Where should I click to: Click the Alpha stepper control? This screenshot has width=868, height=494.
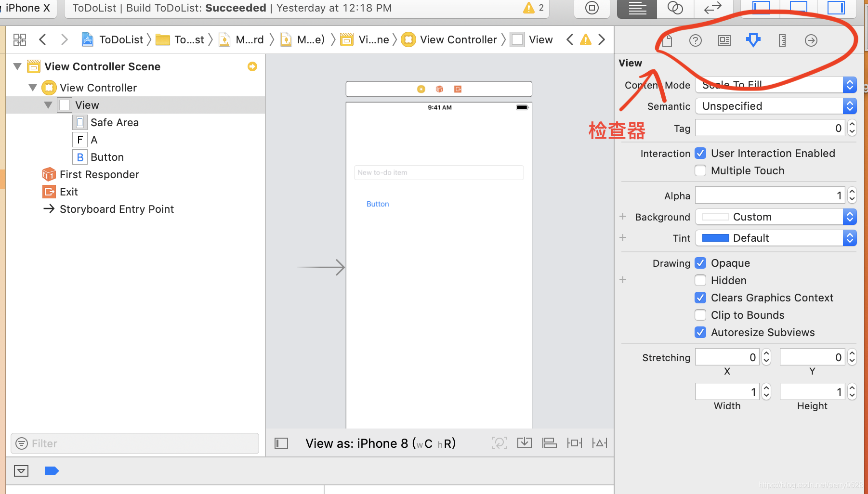(852, 195)
